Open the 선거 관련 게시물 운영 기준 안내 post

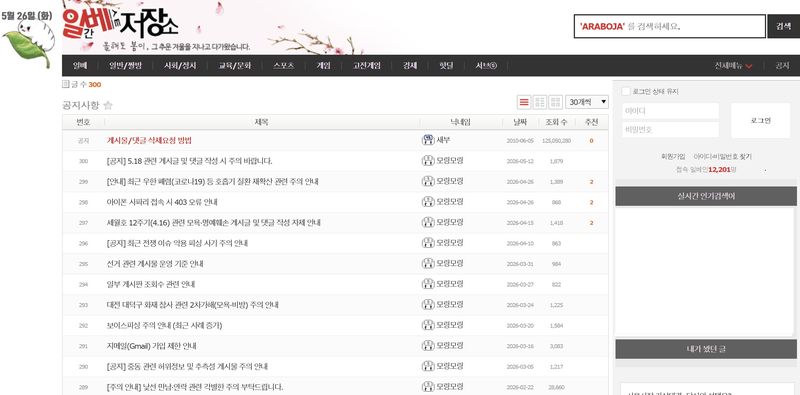pyautogui.click(x=155, y=264)
